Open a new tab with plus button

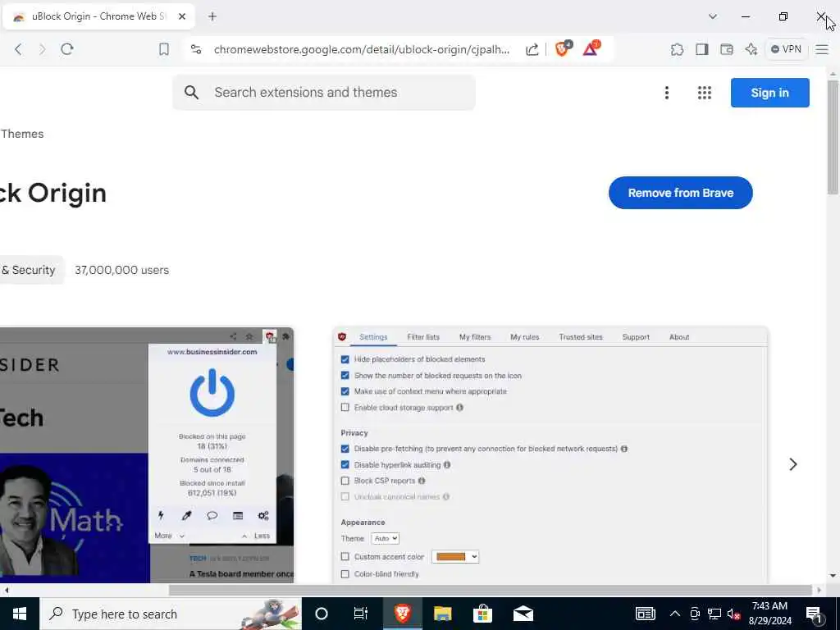tap(212, 16)
